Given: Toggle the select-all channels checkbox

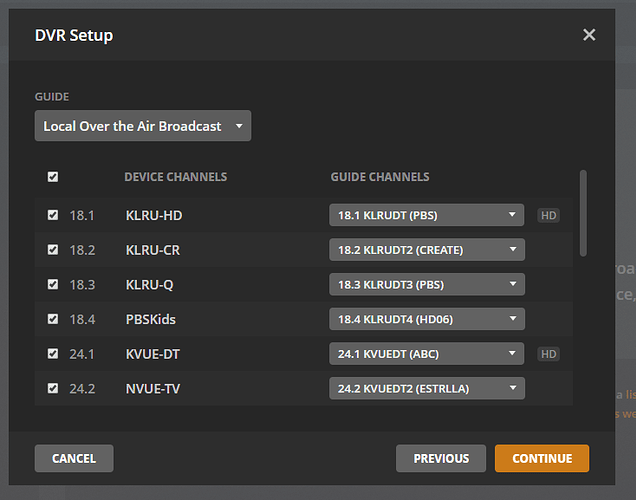Looking at the screenshot, I should point(53,177).
